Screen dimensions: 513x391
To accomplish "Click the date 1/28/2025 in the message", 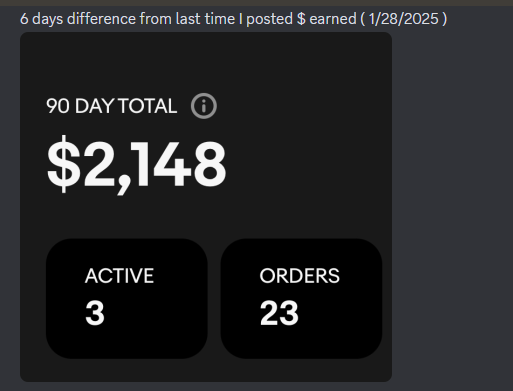I will tap(403, 19).
